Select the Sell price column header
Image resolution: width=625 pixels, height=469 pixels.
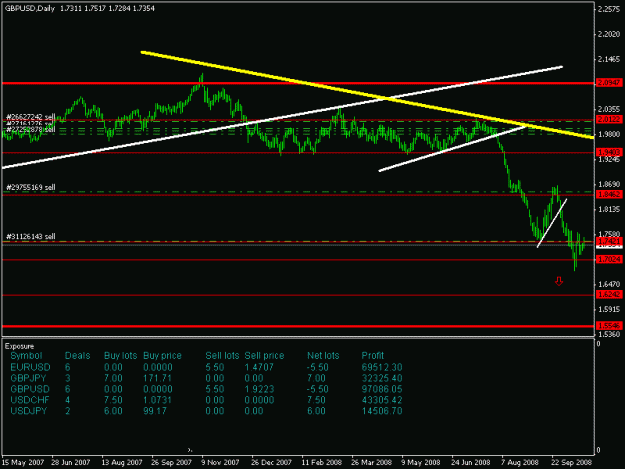tap(264, 356)
